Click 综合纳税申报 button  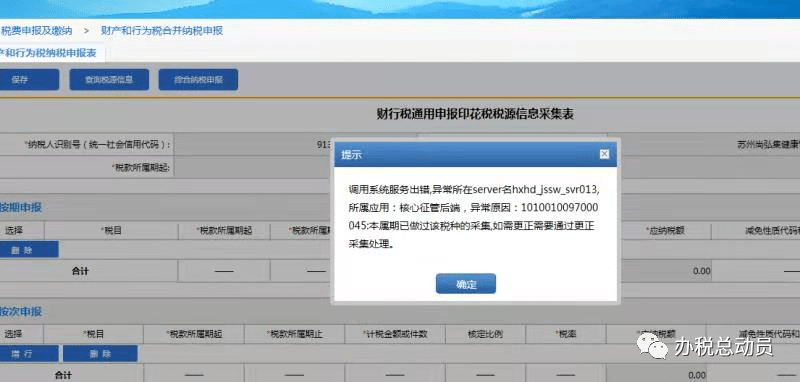point(198,80)
